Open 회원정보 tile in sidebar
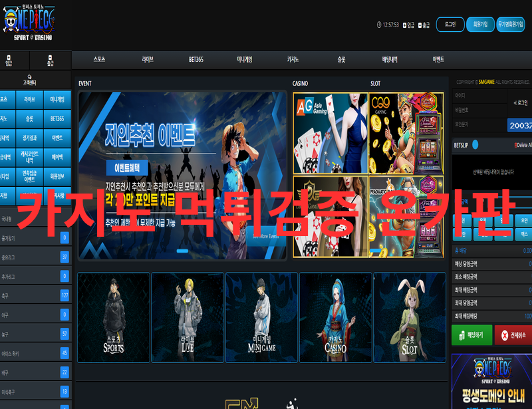This screenshot has width=532, height=409. [x=57, y=176]
